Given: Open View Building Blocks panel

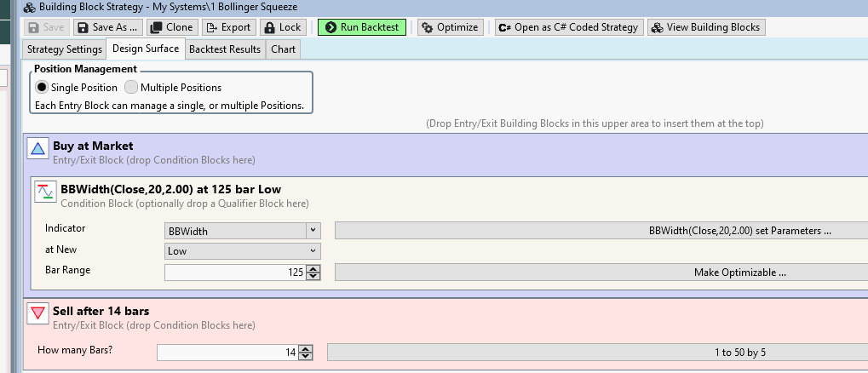Looking at the screenshot, I should [x=705, y=27].
